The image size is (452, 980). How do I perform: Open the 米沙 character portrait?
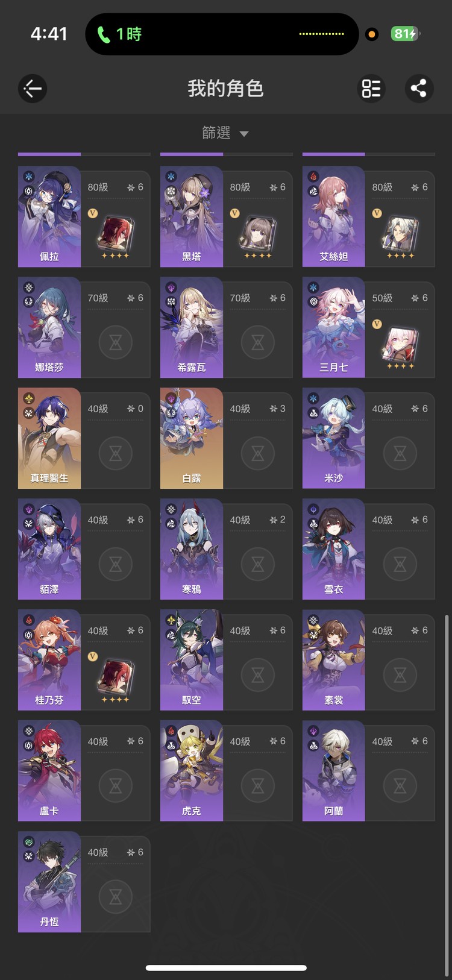pos(334,438)
